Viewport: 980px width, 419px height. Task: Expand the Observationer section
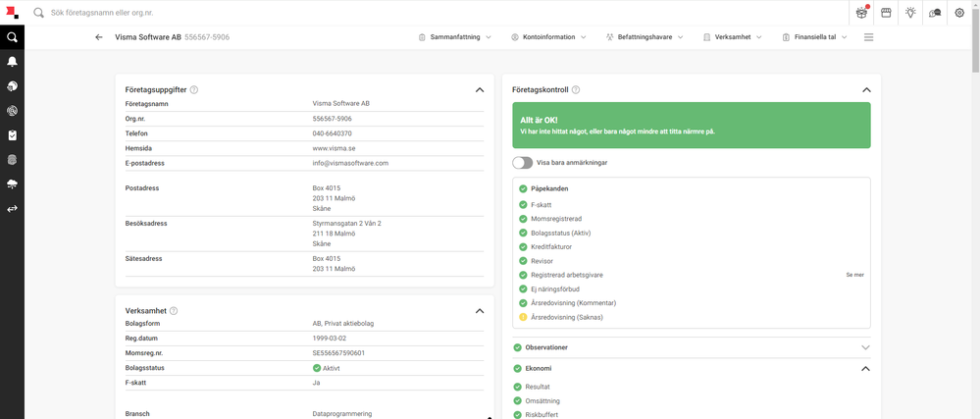[x=865, y=347]
